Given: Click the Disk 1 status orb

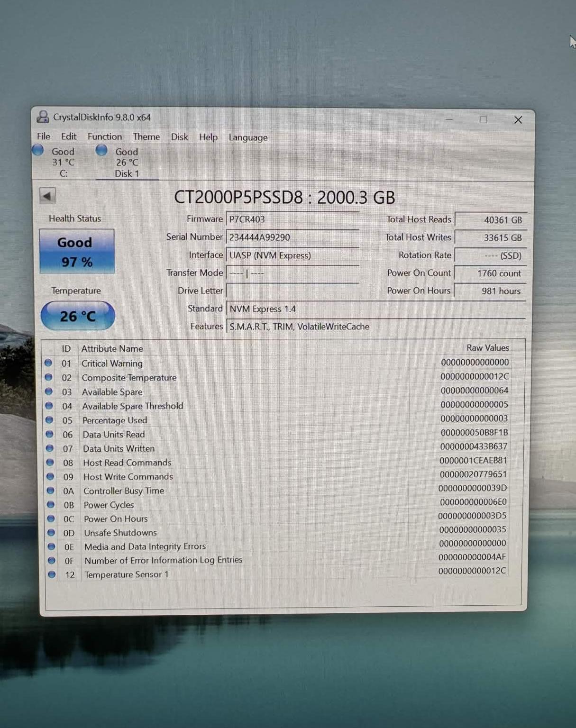Looking at the screenshot, I should pyautogui.click(x=101, y=150).
